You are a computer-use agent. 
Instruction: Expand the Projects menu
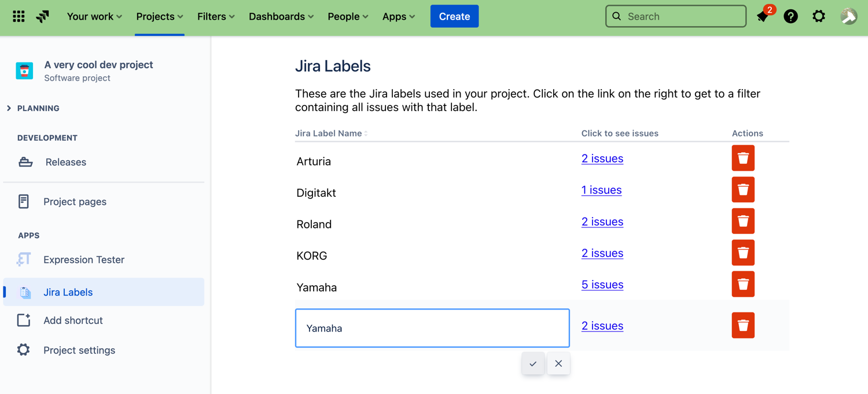pos(160,16)
